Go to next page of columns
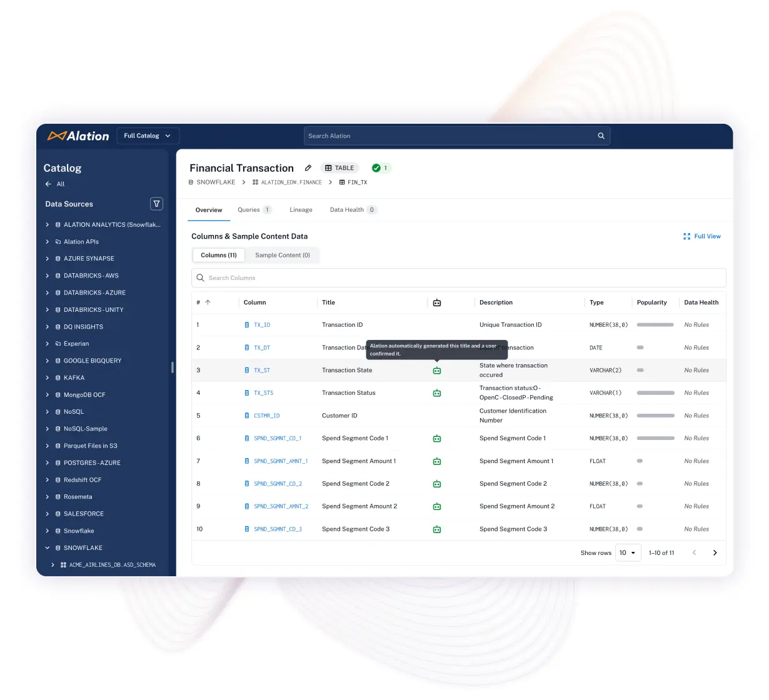 (x=715, y=552)
